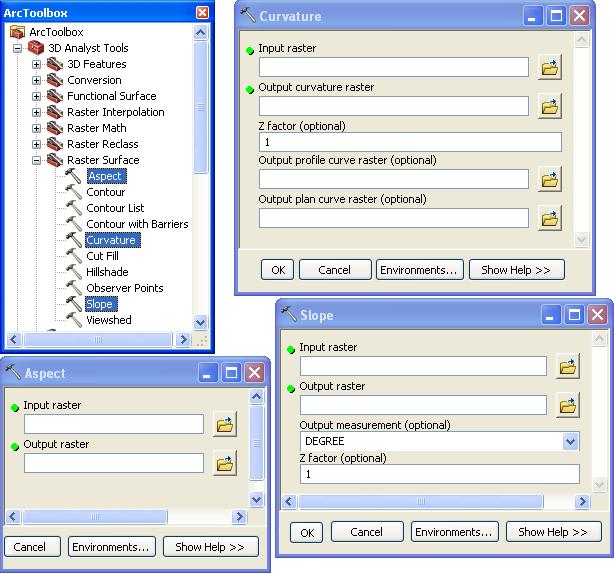Click Output raster field in Aspect dialog
Screen dimensions: 614x574
(114, 463)
